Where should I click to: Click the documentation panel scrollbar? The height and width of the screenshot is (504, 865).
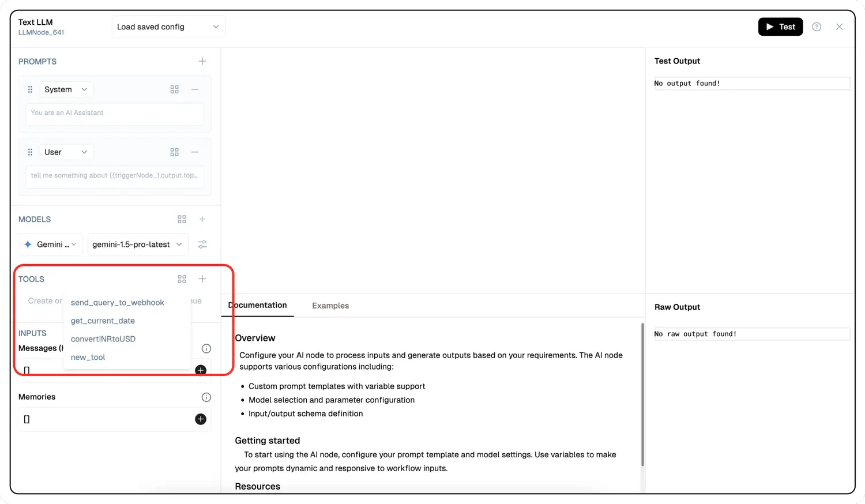pyautogui.click(x=642, y=394)
